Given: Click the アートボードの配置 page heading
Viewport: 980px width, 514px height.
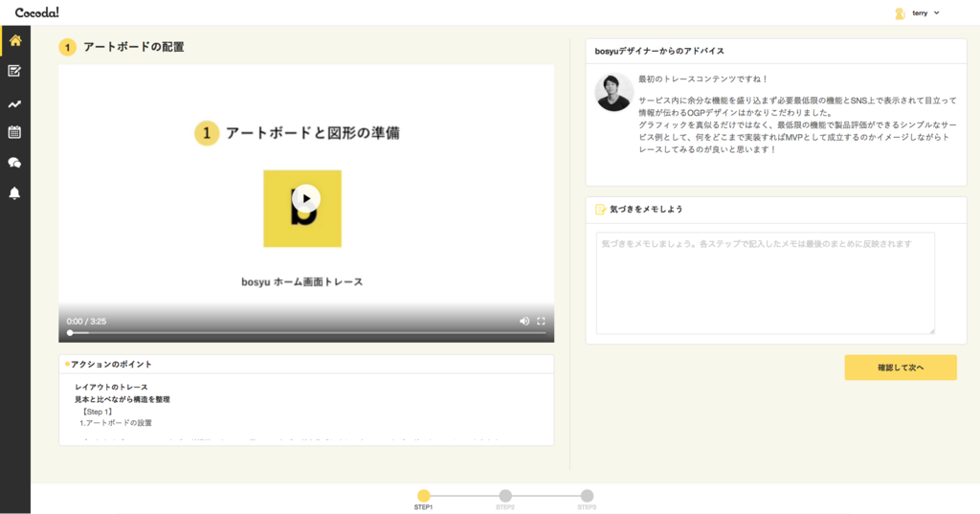Looking at the screenshot, I should 134,47.
